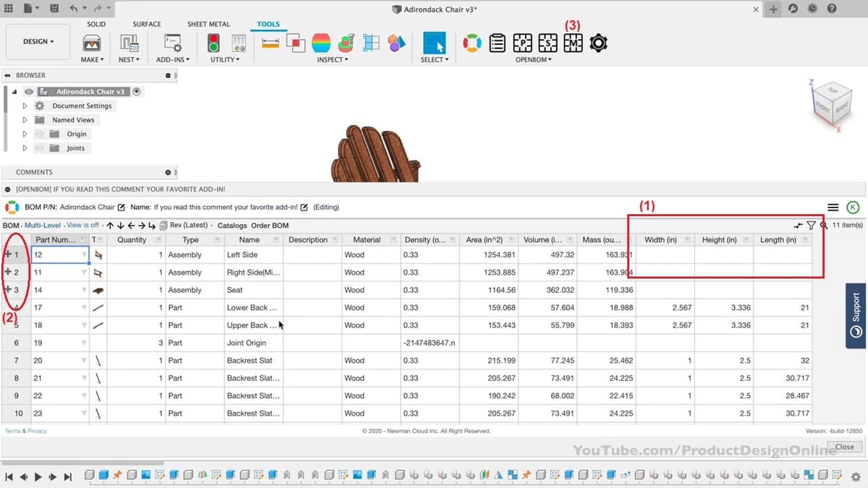Open the OpenBOM settings gear

(x=598, y=43)
